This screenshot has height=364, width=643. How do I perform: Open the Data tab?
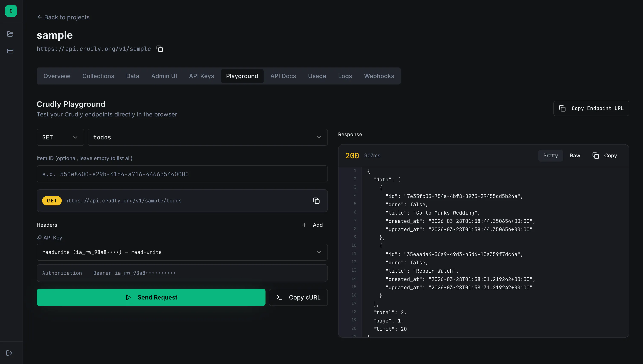point(132,76)
